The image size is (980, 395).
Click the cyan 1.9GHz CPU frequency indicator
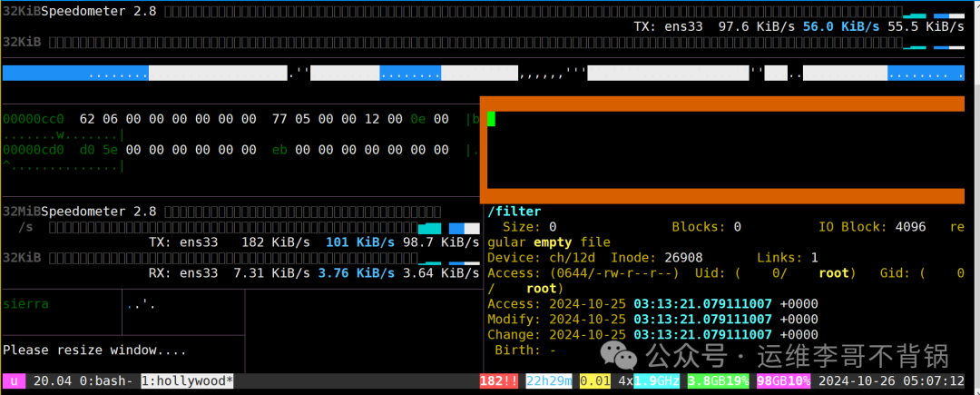(x=656, y=380)
